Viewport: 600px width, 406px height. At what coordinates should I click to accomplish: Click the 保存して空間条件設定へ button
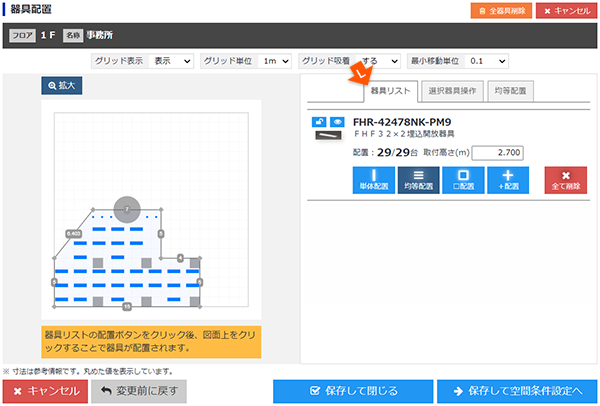pyautogui.click(x=517, y=391)
